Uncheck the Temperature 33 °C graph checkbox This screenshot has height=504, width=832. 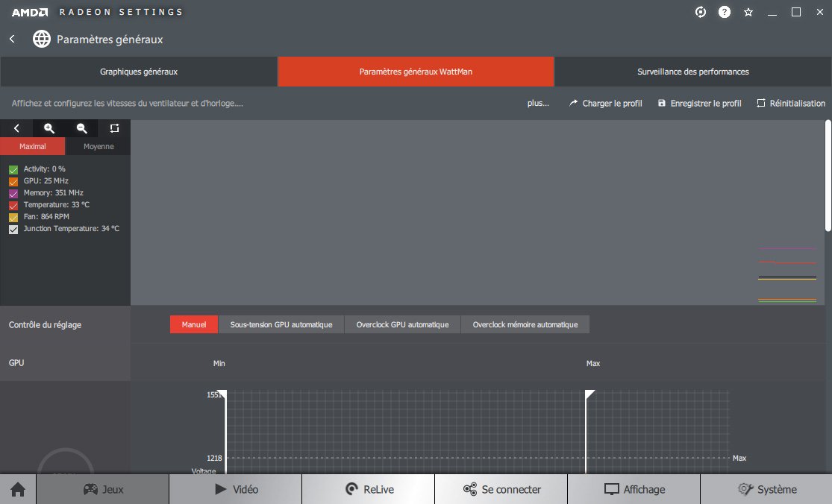tap(13, 206)
